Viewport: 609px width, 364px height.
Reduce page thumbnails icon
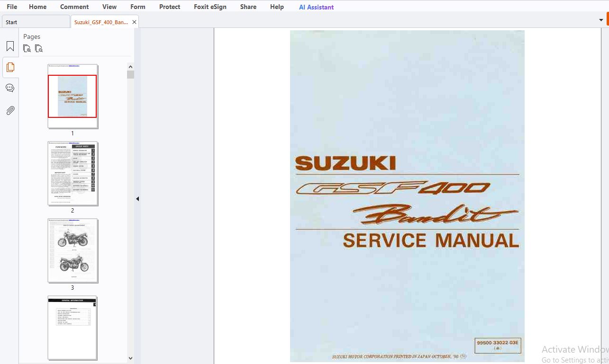click(39, 48)
